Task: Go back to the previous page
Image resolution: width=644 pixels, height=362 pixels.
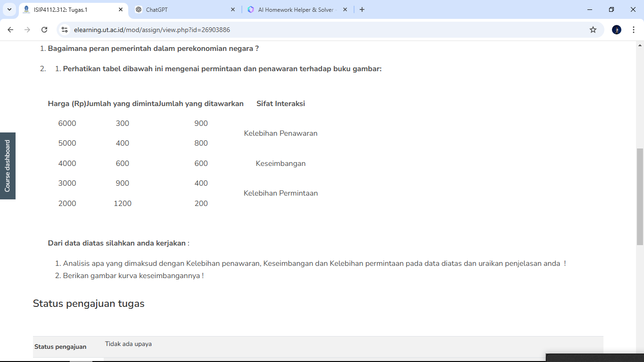Action: 10,30
